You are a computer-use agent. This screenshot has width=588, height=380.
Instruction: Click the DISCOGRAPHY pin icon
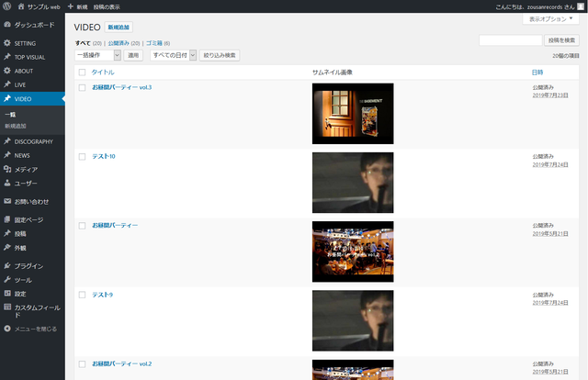7,141
